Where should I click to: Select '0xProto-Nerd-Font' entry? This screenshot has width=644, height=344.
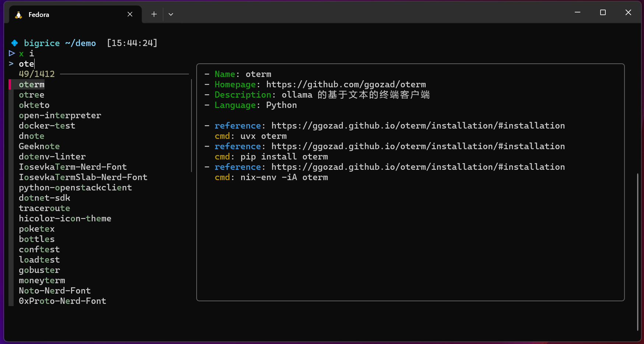(63, 301)
